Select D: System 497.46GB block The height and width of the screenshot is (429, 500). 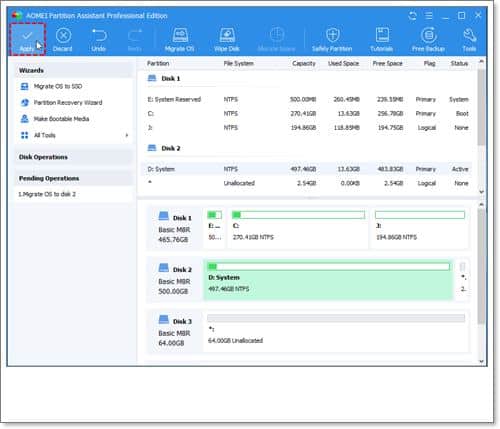pos(328,280)
